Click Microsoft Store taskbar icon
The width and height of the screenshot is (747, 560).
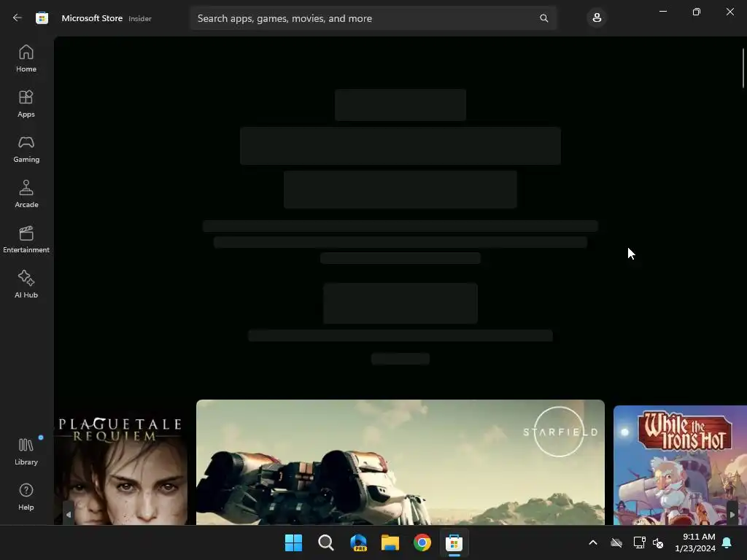coord(454,542)
